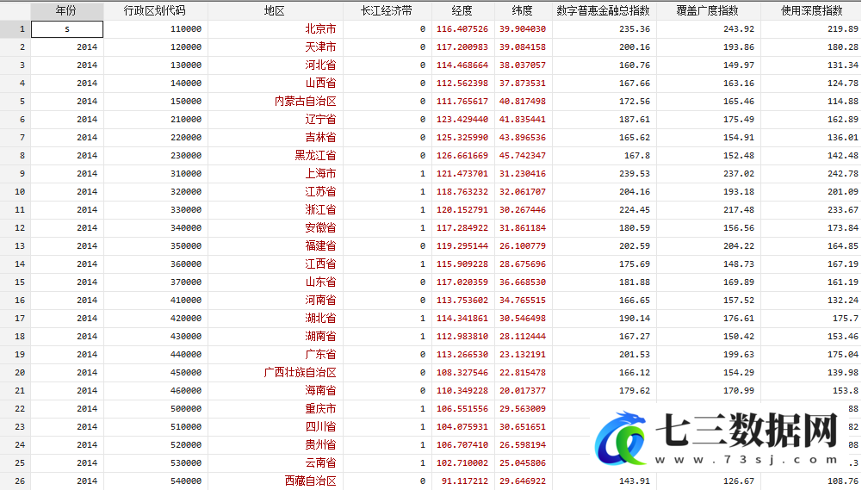Click total index cell 239.53

tap(604, 173)
